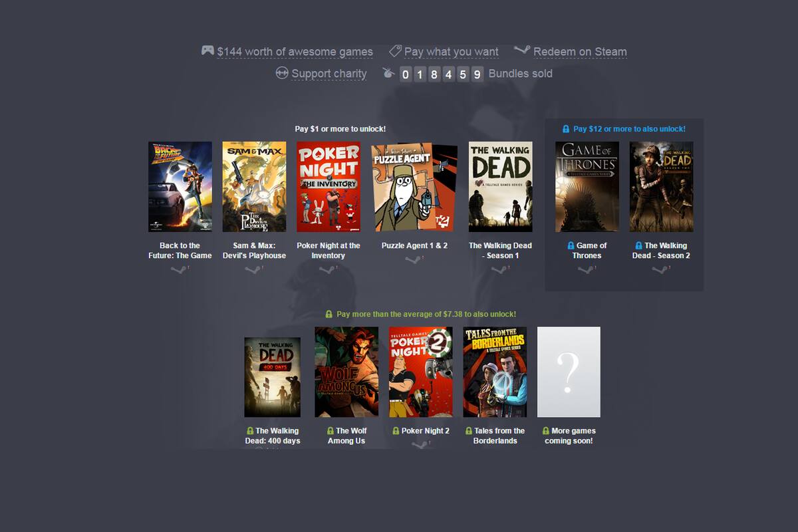
Task: Click Steam icon under Puzzle Agent 1 & 2
Action: pyautogui.click(x=414, y=259)
